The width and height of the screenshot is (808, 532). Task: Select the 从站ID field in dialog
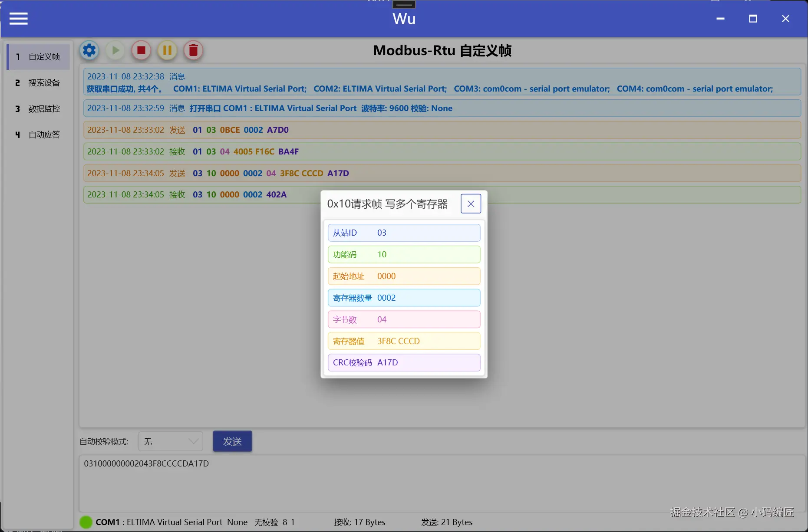point(404,233)
